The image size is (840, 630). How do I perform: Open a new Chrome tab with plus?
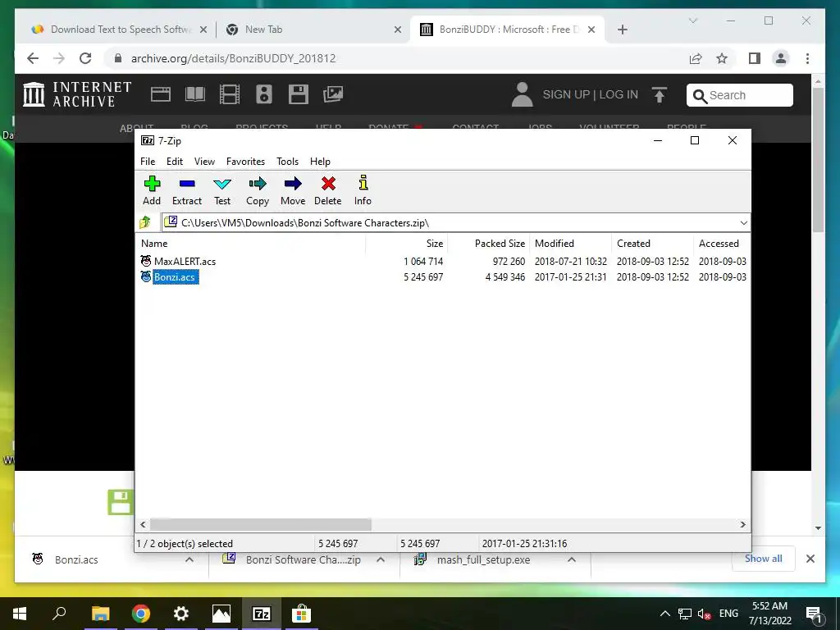point(622,30)
